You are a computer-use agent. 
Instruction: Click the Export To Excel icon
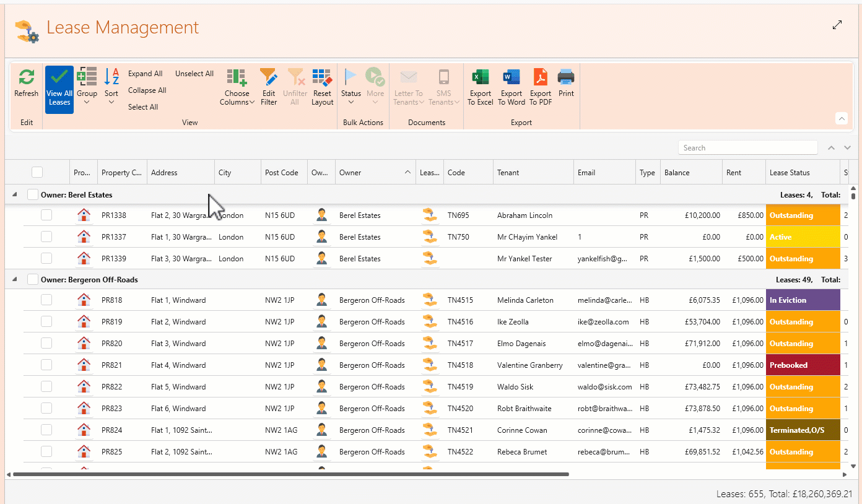tap(480, 78)
